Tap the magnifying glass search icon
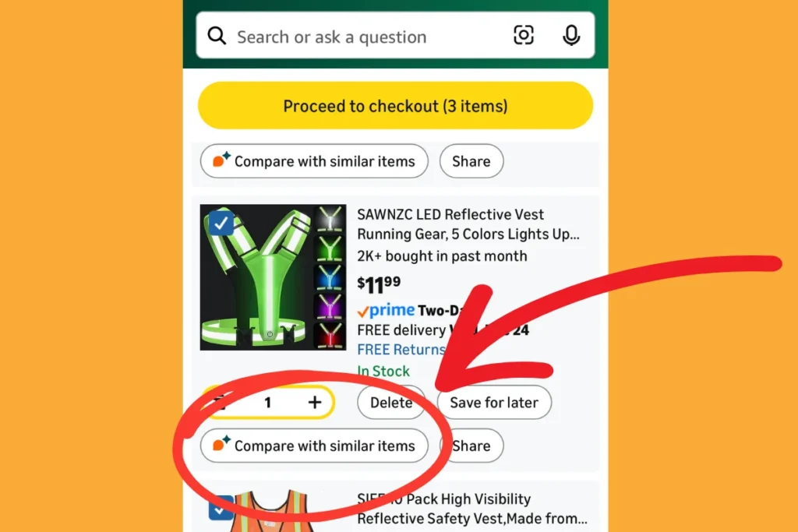This screenshot has height=532, width=798. coord(217,36)
